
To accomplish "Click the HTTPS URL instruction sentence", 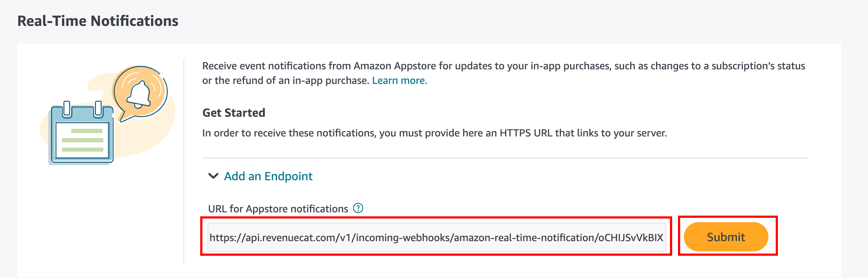I will (434, 133).
